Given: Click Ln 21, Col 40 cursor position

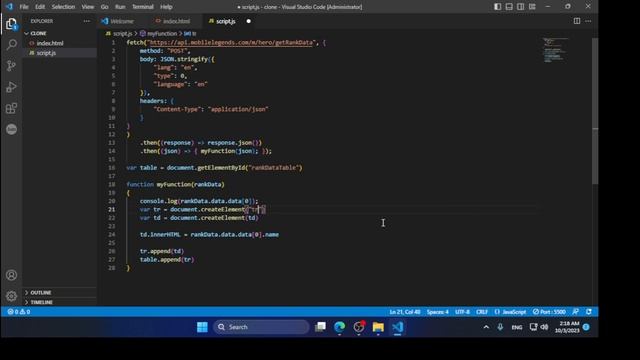Looking at the screenshot, I should [x=404, y=312].
